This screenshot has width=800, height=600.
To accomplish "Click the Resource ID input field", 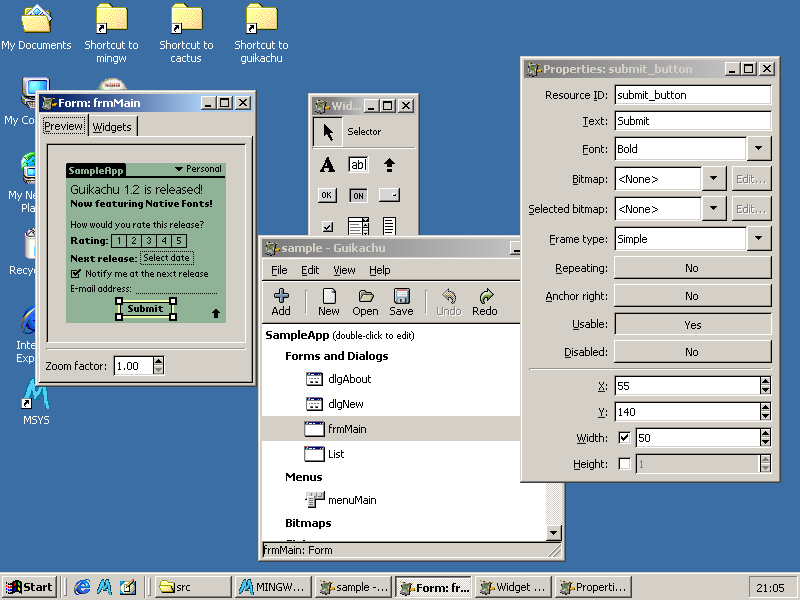I will [x=692, y=95].
